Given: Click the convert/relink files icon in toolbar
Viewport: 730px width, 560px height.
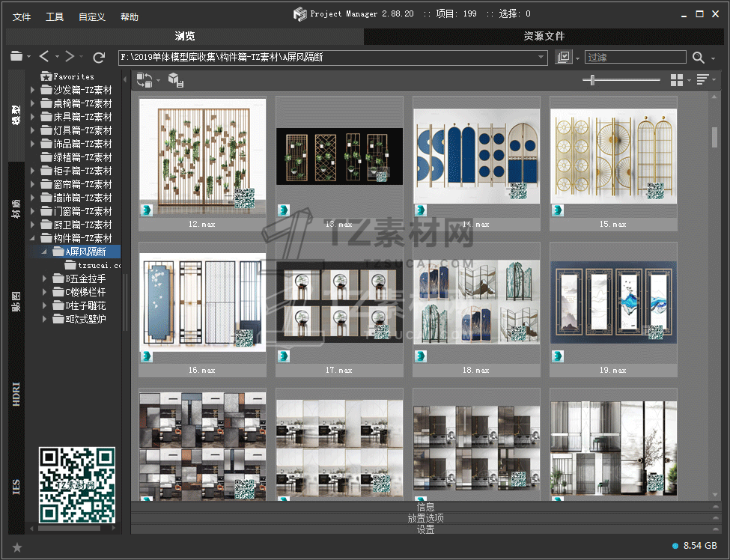Looking at the screenshot, I should click(x=144, y=80).
